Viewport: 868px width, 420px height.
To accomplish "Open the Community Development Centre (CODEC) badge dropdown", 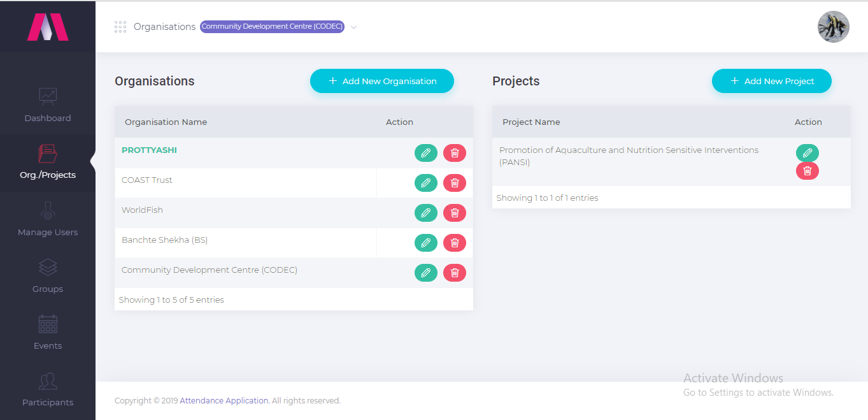I will pyautogui.click(x=272, y=27).
